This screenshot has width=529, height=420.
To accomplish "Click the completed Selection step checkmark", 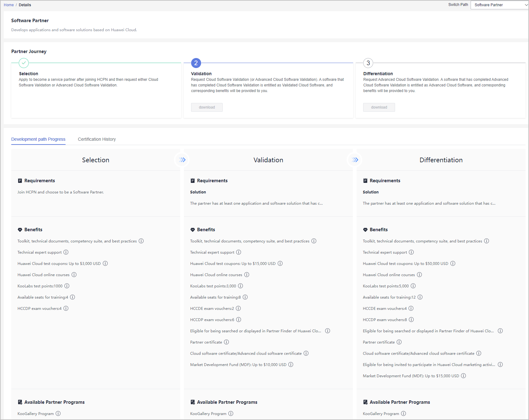I will tap(24, 63).
